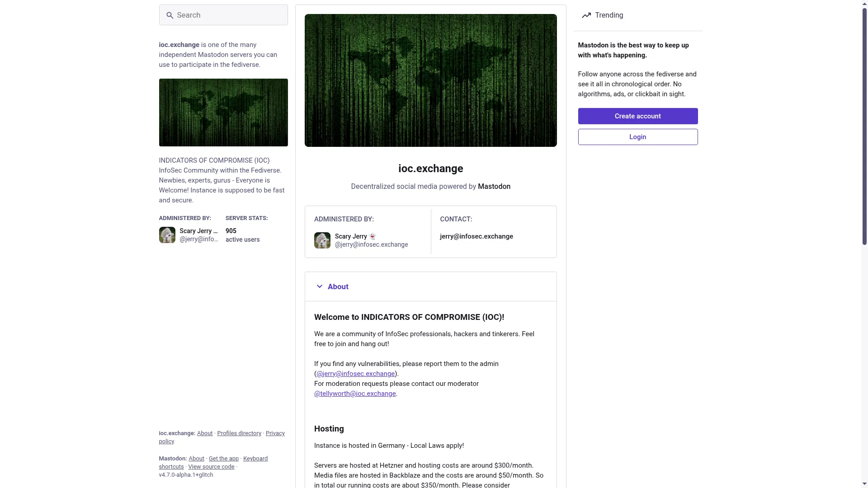This screenshot has width=868, height=488.
Task: Open the Get the app link
Action: (224, 459)
